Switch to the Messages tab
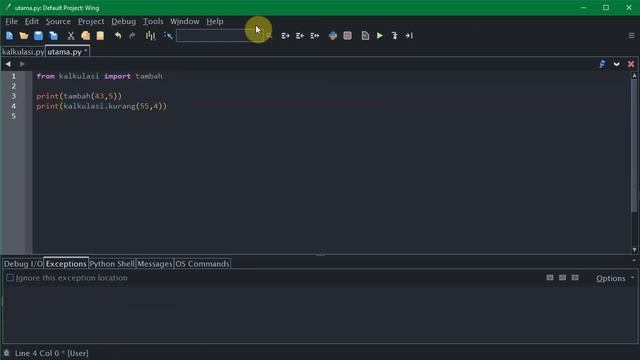640x360 pixels. pyautogui.click(x=155, y=264)
